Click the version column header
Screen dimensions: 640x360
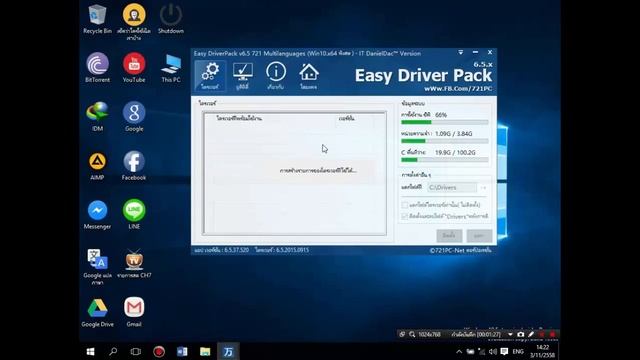[x=346, y=118]
